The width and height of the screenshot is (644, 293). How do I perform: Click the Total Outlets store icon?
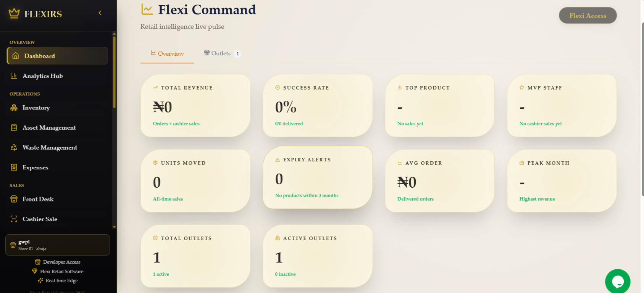tap(155, 238)
